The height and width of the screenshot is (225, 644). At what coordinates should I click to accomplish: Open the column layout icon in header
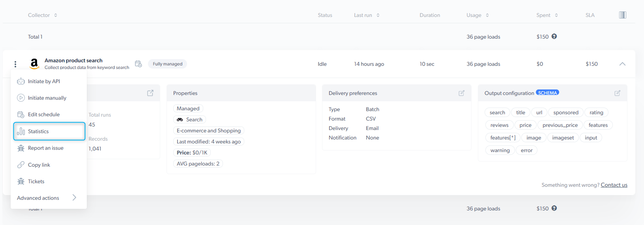tap(623, 15)
